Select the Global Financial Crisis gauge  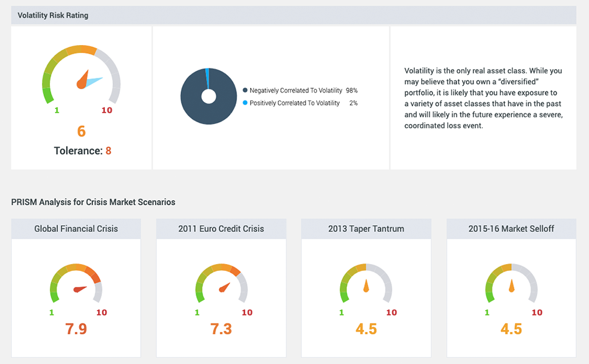pyautogui.click(x=75, y=286)
